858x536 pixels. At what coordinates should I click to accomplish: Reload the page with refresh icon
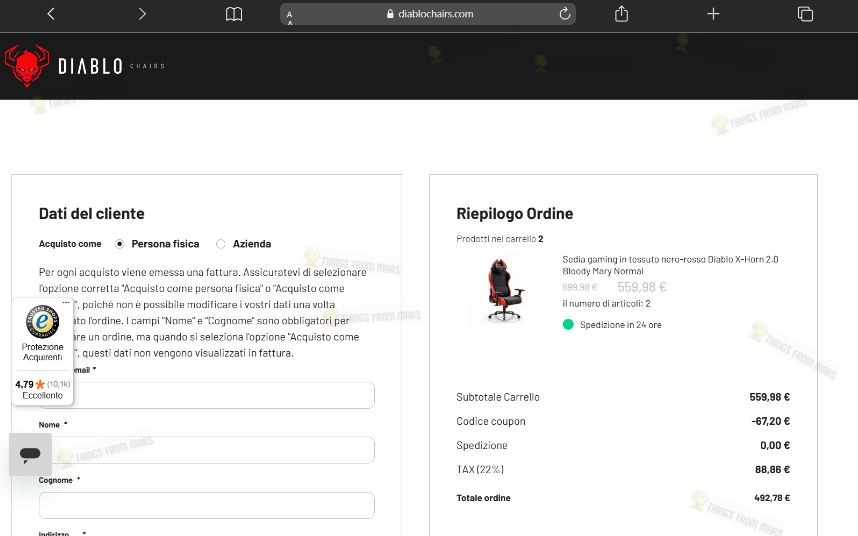pyautogui.click(x=565, y=14)
